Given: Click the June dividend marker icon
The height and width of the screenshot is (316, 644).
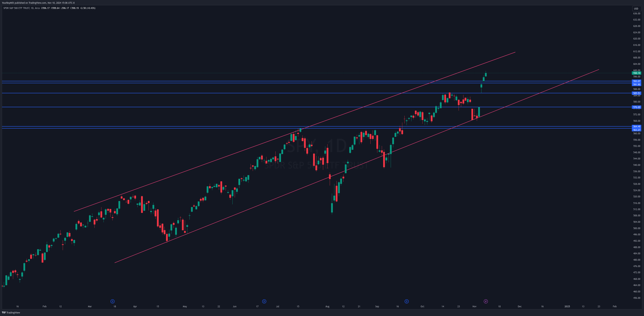Looking at the screenshot, I should point(264,301).
